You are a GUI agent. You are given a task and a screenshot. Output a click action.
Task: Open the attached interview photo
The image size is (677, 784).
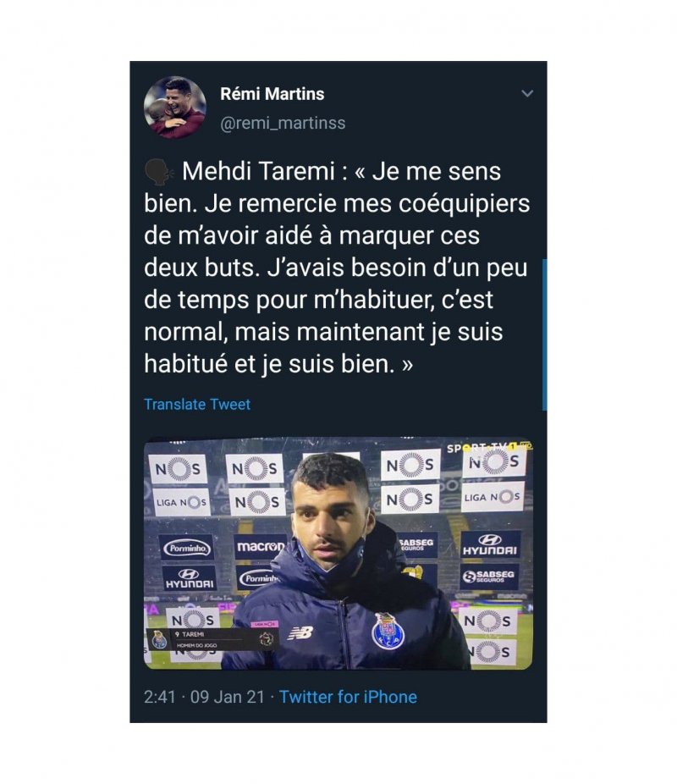click(x=338, y=555)
